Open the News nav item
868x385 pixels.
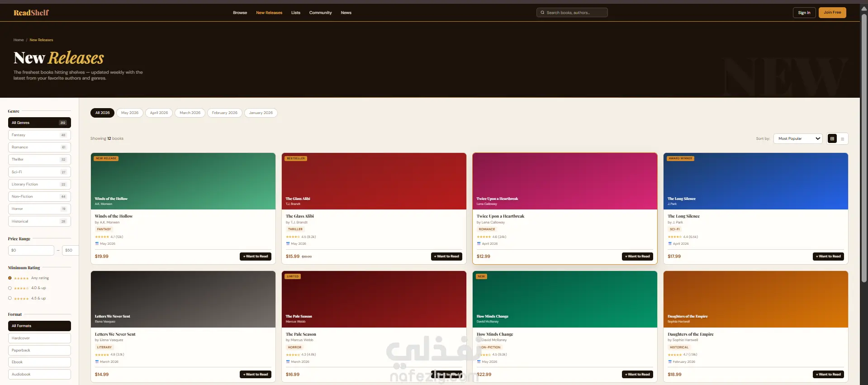tap(346, 13)
